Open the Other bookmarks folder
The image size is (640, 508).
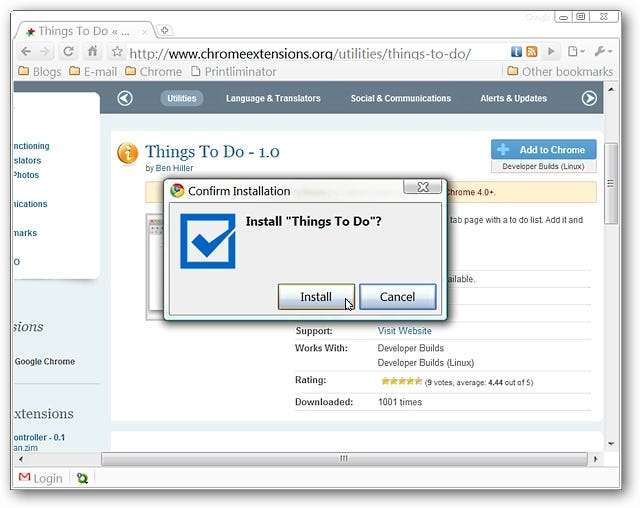tap(560, 72)
